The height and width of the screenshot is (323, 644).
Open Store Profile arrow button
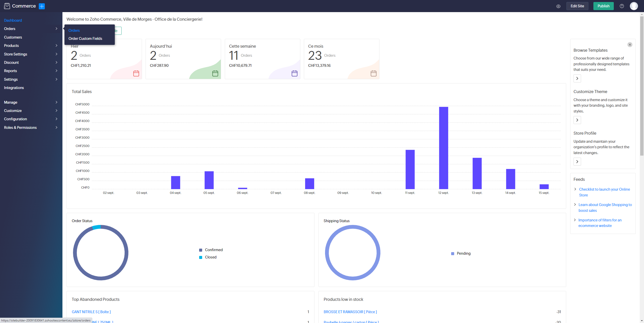[577, 162]
